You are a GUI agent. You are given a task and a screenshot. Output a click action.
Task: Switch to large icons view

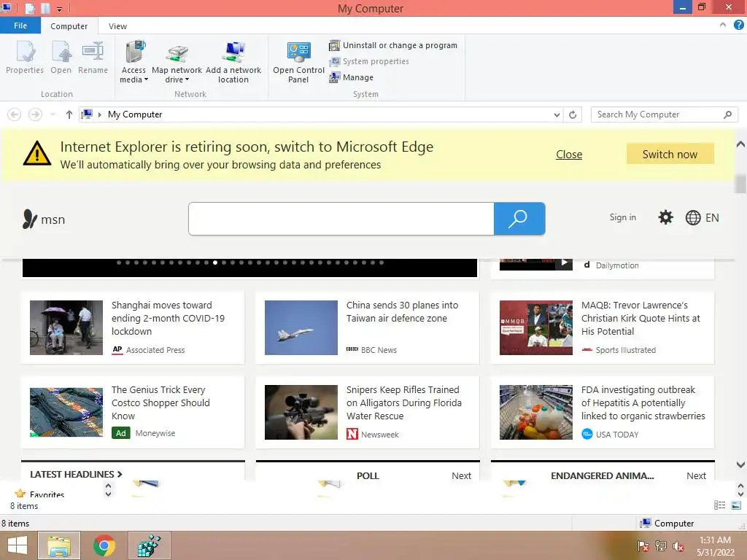(x=736, y=505)
